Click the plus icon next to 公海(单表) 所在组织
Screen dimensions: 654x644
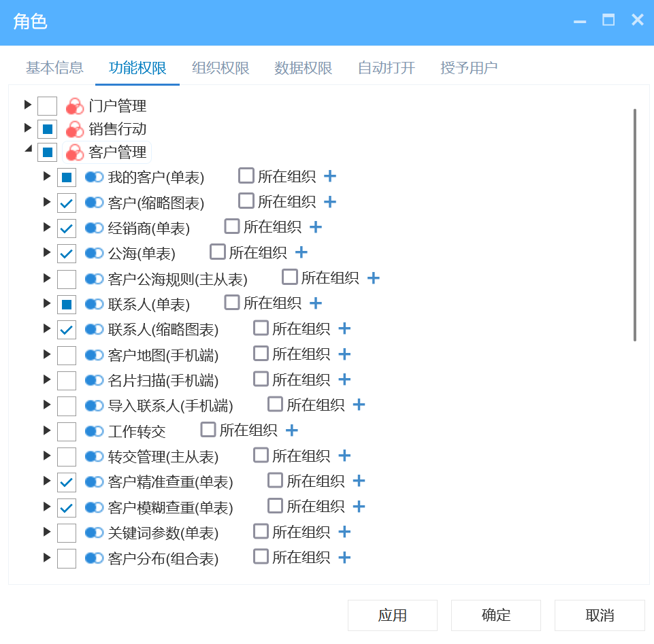pos(301,252)
